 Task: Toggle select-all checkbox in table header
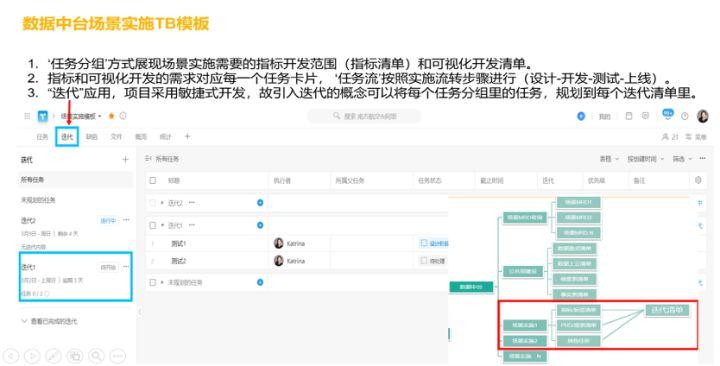click(153, 180)
